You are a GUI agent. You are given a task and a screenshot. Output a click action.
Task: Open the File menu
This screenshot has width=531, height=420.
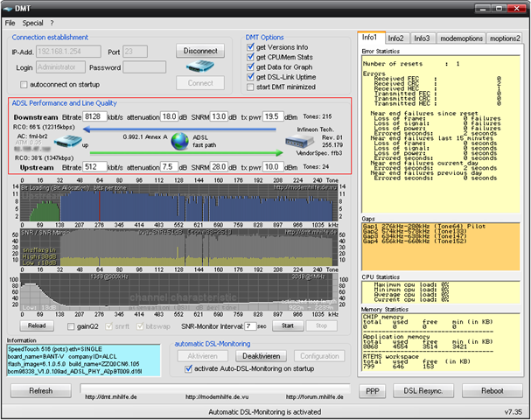coord(10,23)
